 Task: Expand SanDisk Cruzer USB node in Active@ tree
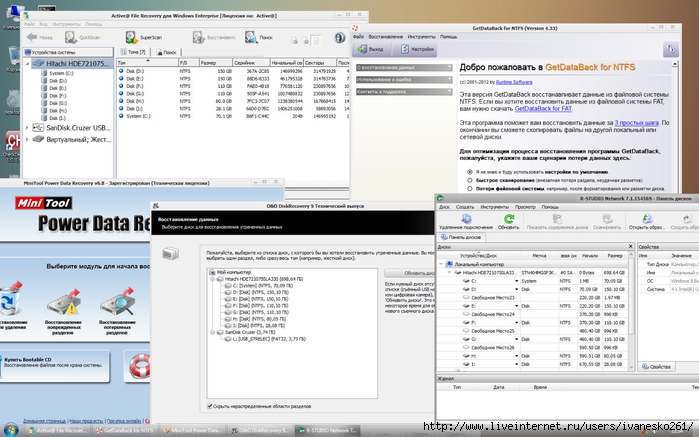pos(27,128)
